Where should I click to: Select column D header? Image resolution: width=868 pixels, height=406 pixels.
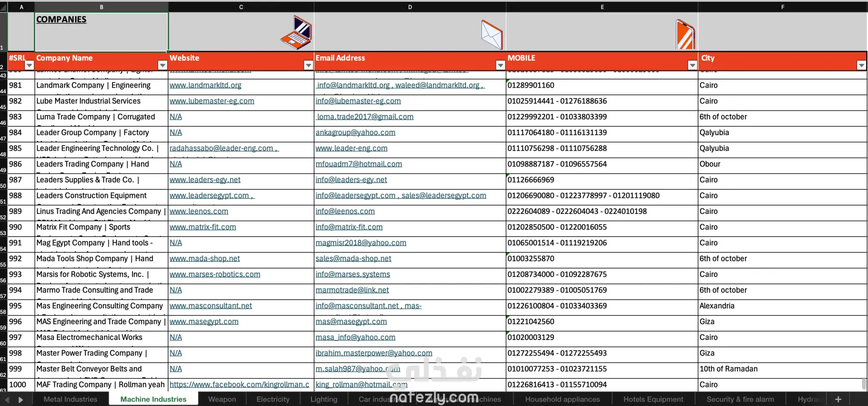410,7
